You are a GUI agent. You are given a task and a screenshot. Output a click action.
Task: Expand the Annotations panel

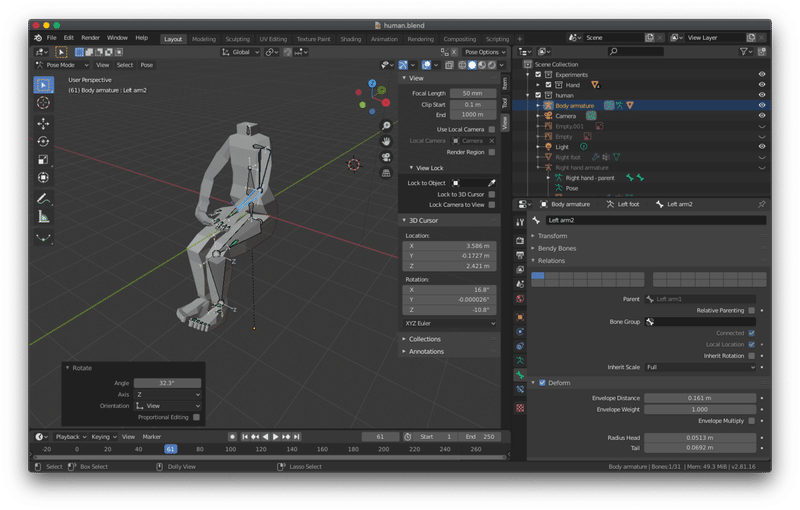(x=426, y=351)
